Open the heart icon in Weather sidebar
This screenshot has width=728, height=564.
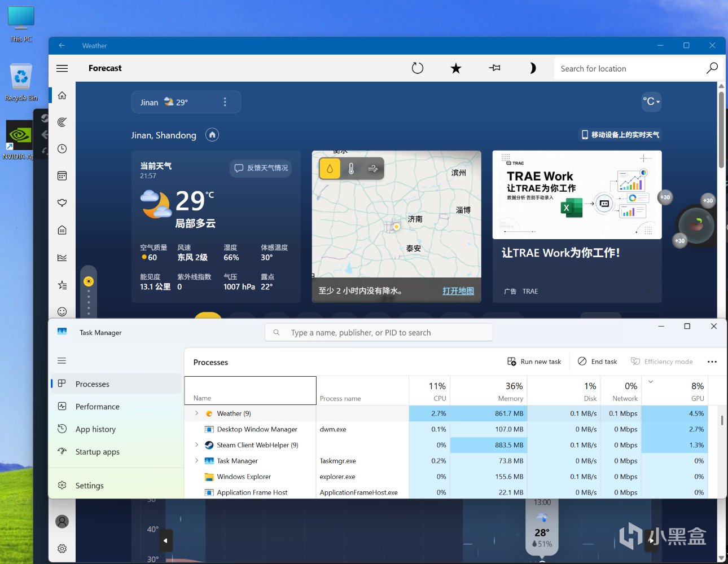coord(62,203)
